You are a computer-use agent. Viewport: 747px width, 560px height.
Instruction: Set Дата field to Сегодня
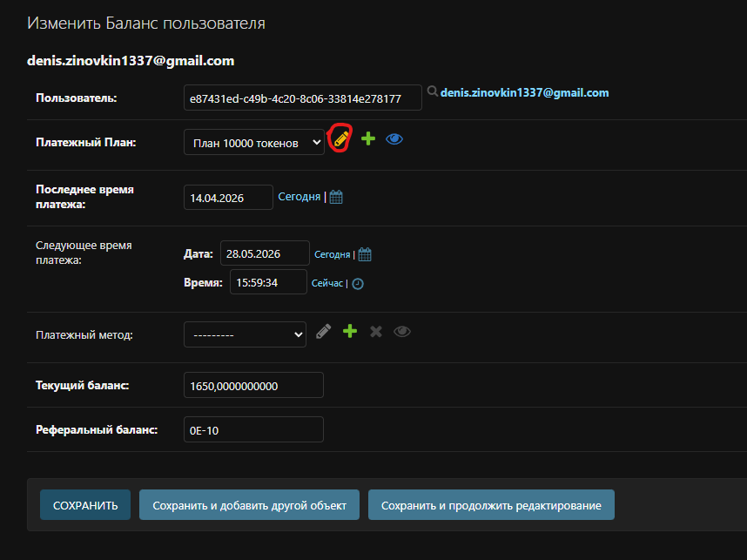click(332, 254)
